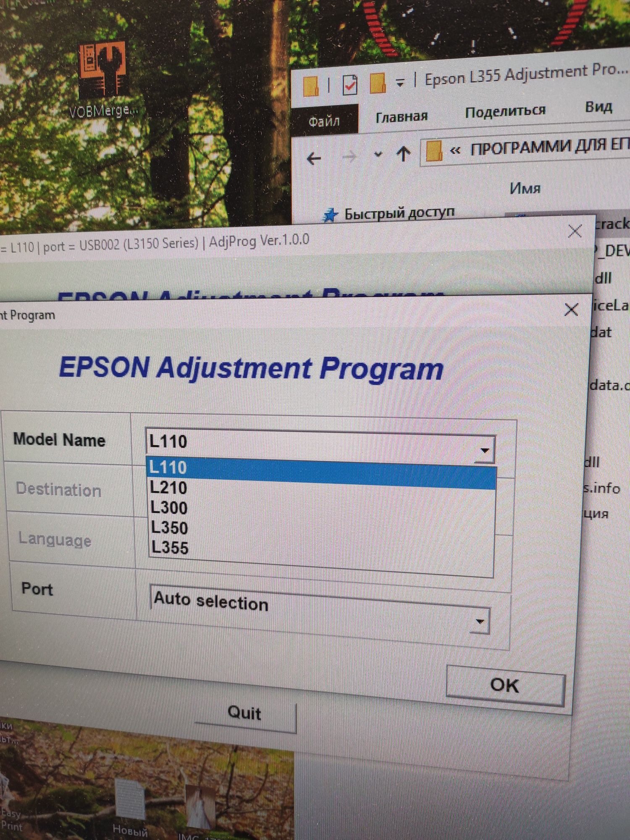Open the Поделиться ribbon tab
Image resolution: width=630 pixels, height=840 pixels.
tap(505, 111)
